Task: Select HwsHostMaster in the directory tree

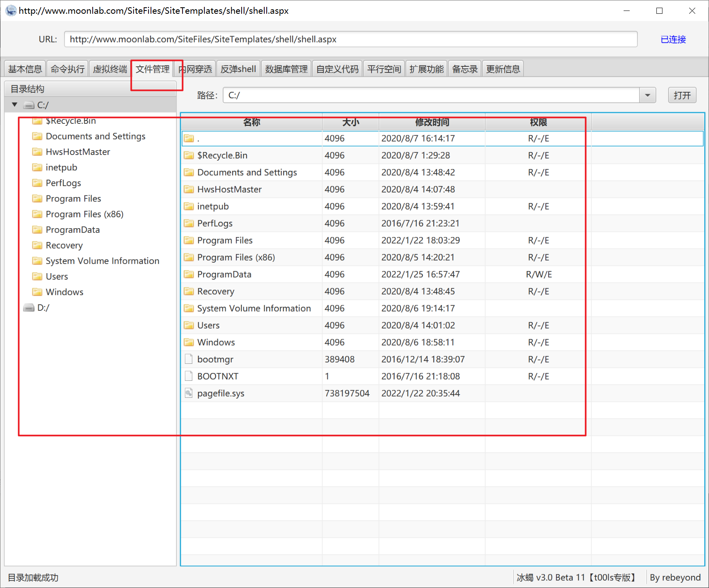Action: 78,152
